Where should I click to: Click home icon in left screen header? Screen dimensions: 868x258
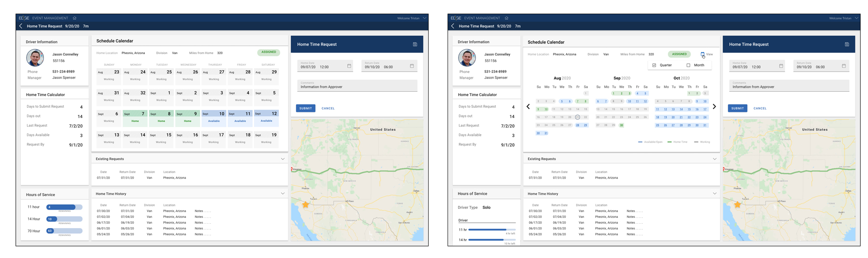(75, 18)
